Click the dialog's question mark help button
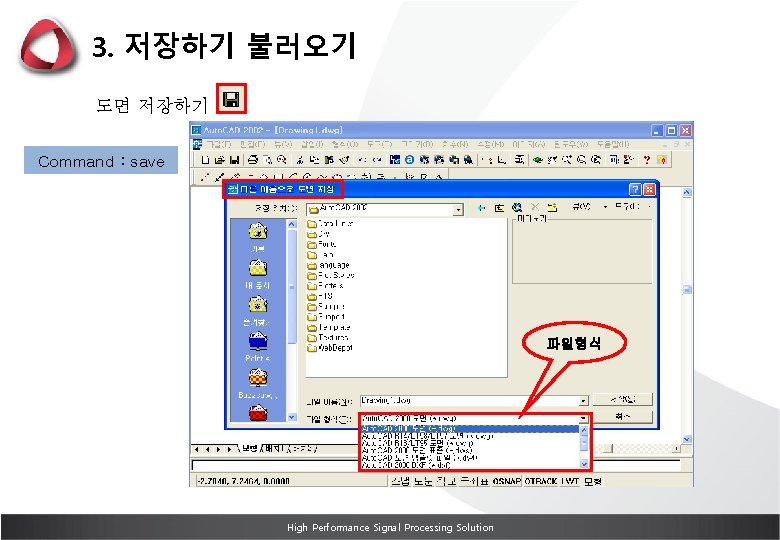Image resolution: width=780 pixels, height=540 pixels. (x=635, y=189)
